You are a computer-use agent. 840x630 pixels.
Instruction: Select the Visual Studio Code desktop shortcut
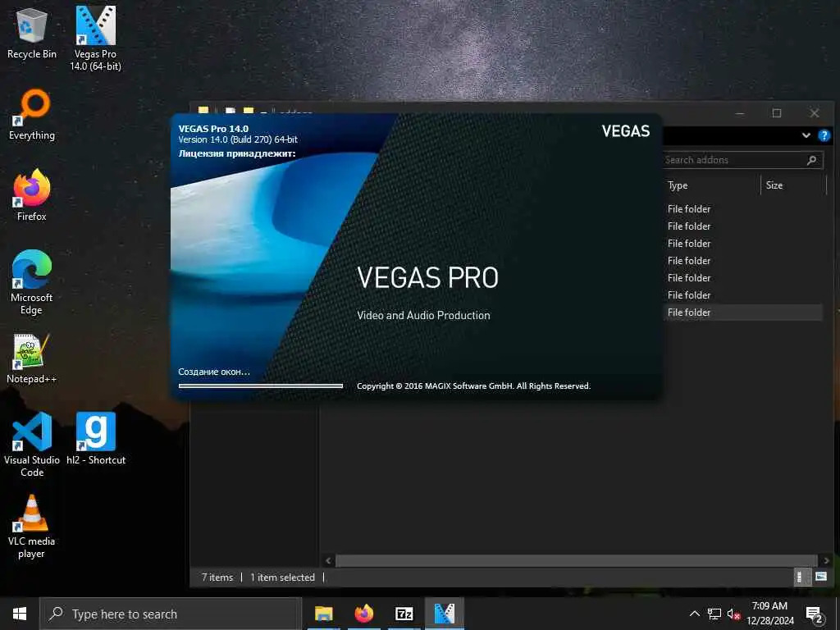click(x=32, y=445)
